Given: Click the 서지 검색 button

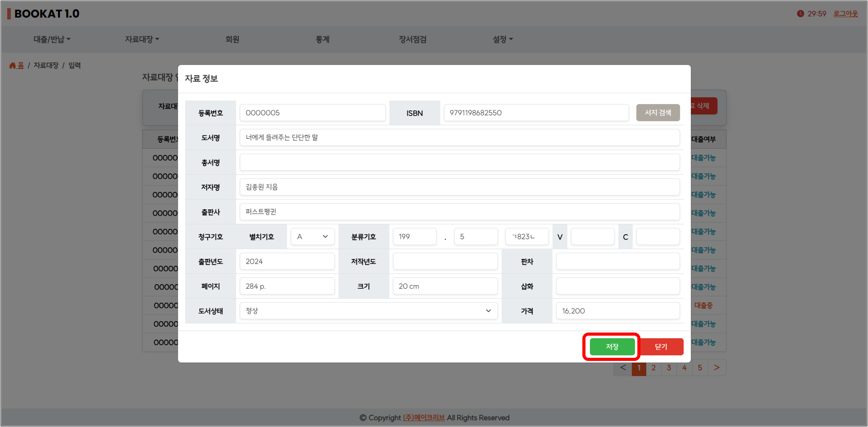Looking at the screenshot, I should (657, 113).
